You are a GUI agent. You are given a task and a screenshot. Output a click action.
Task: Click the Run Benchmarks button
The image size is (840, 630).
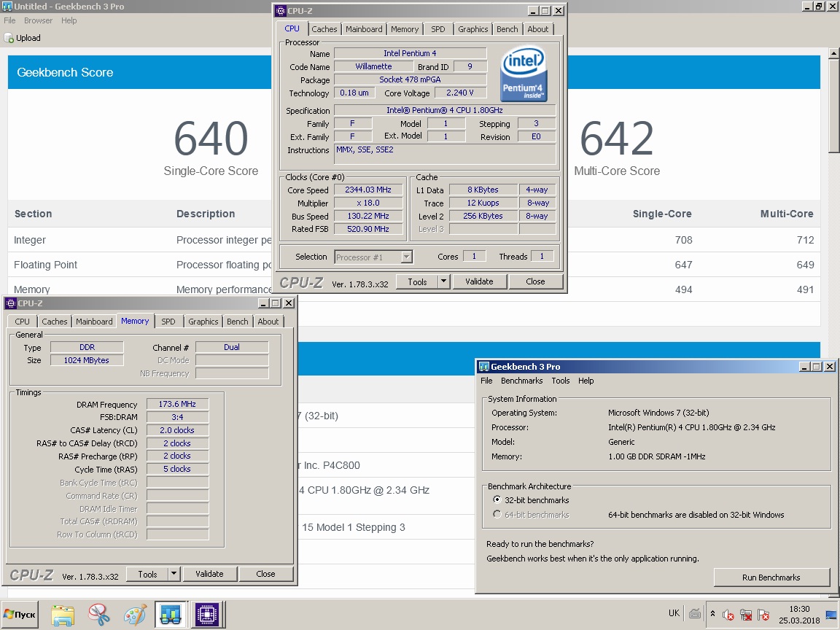click(771, 577)
